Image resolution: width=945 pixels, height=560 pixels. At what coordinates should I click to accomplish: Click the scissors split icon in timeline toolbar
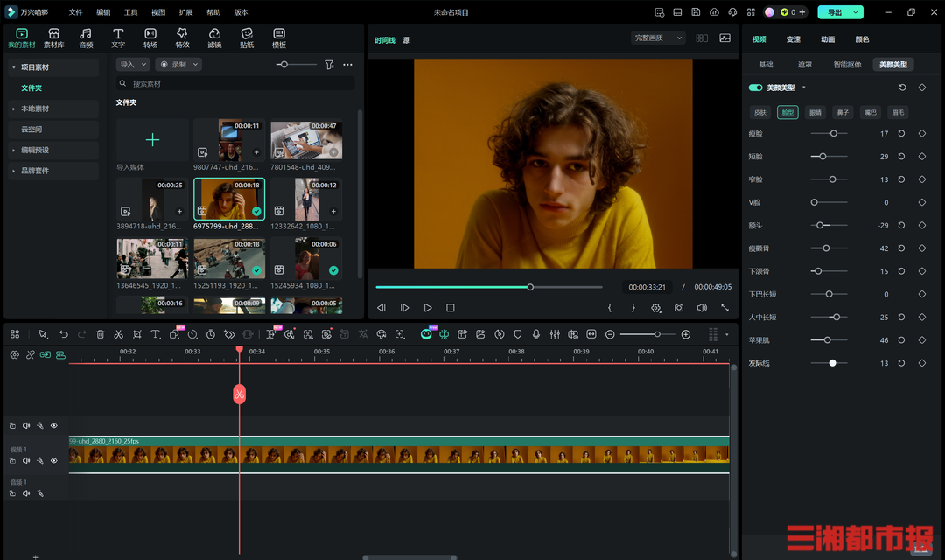click(x=118, y=334)
